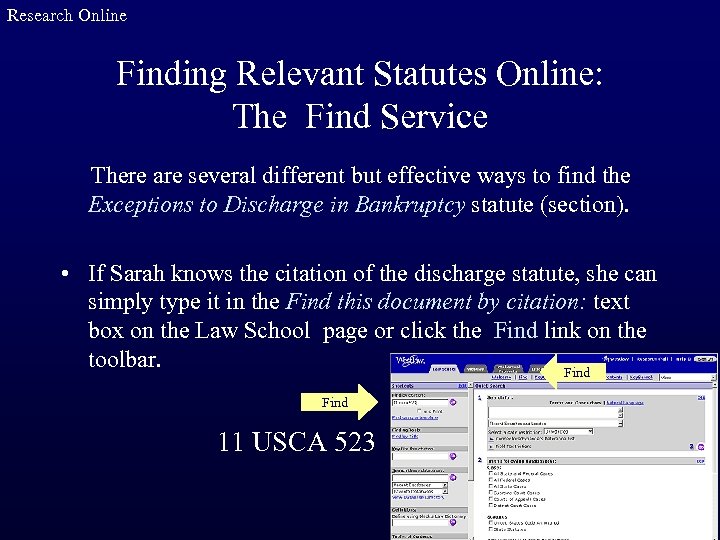This screenshot has width=720, height=540.
Task: Click Go button beside citation find box
Action: [453, 402]
